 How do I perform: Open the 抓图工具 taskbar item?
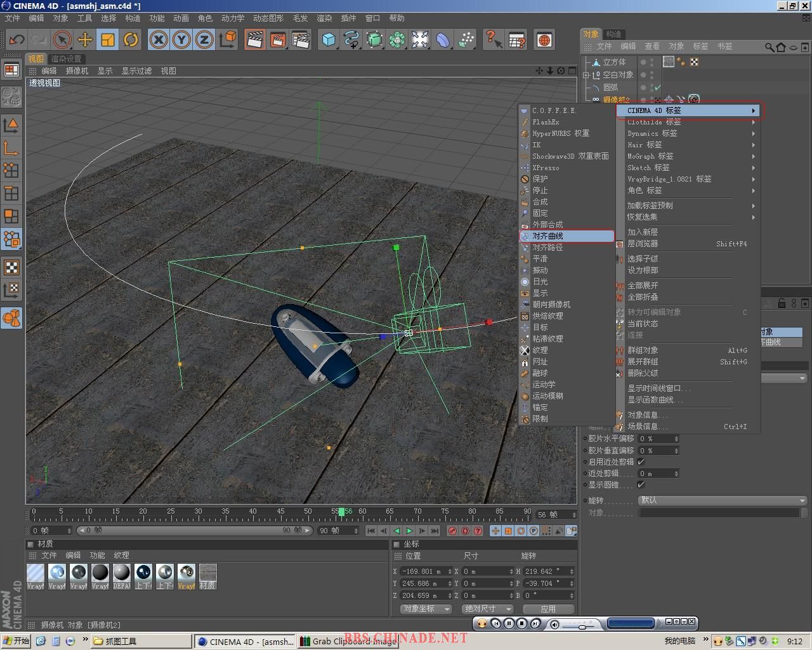click(141, 641)
